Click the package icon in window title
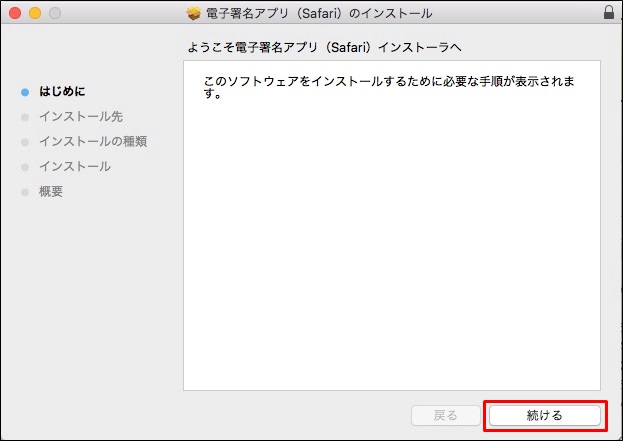 (193, 13)
